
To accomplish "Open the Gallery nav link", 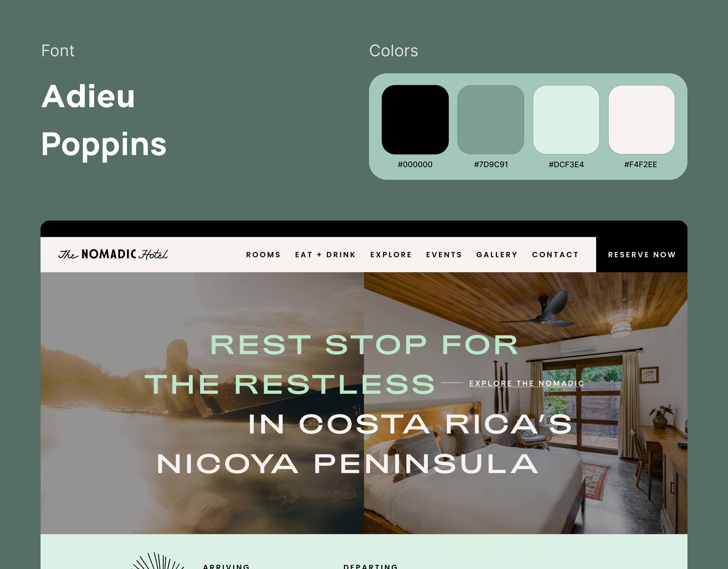I will [x=497, y=255].
